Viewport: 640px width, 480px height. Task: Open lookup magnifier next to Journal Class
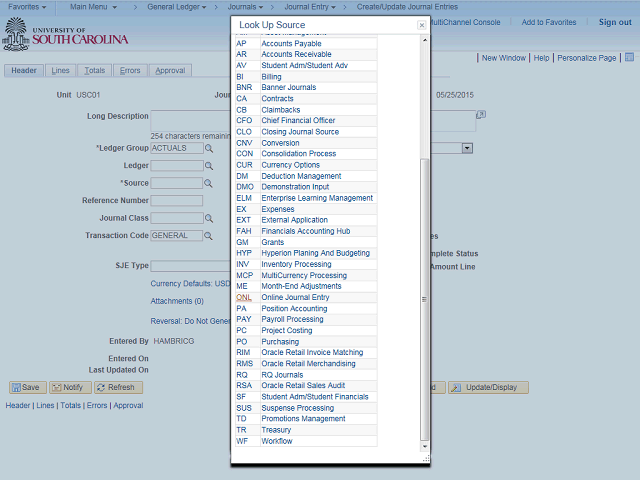(209, 218)
